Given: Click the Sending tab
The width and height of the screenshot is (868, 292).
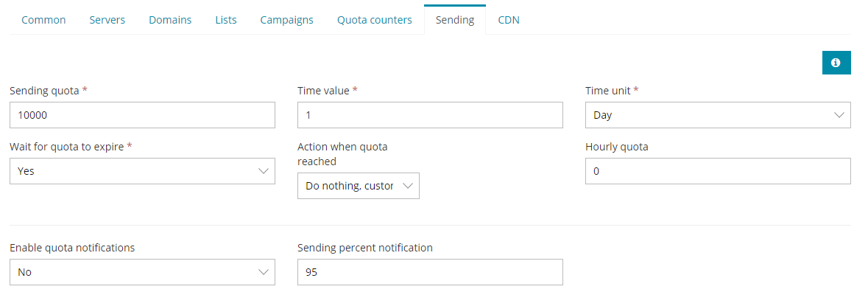Looking at the screenshot, I should tap(455, 20).
